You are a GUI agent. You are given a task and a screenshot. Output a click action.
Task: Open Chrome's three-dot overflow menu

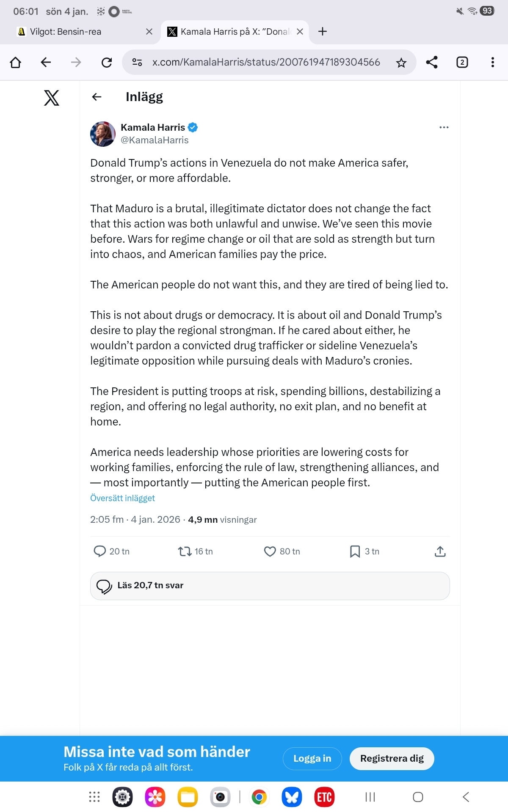click(492, 63)
